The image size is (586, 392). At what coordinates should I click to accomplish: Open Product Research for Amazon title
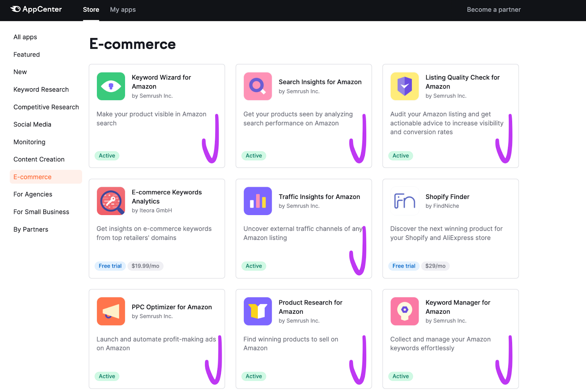[x=311, y=307]
